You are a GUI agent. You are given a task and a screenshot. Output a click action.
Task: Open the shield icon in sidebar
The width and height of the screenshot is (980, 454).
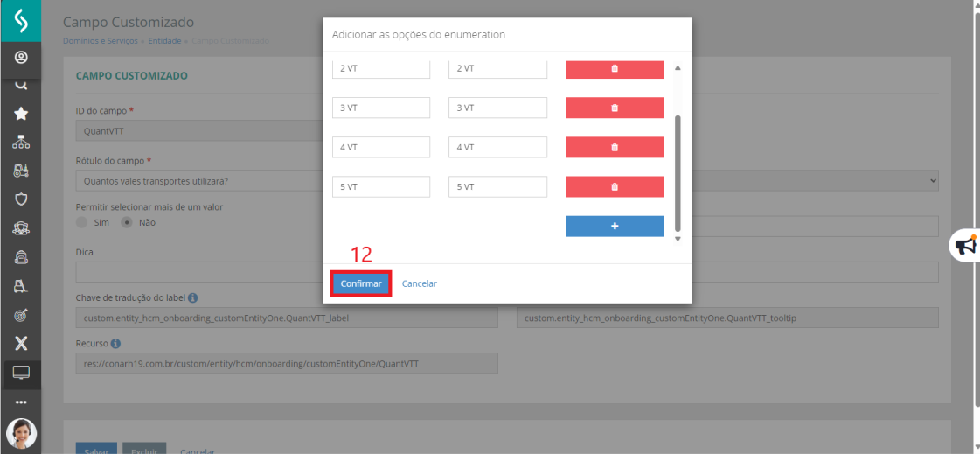21,199
